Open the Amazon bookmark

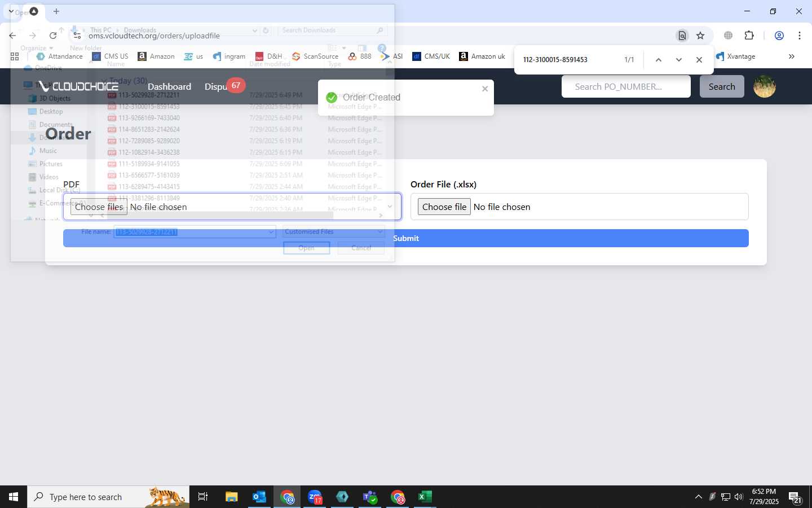coord(156,56)
